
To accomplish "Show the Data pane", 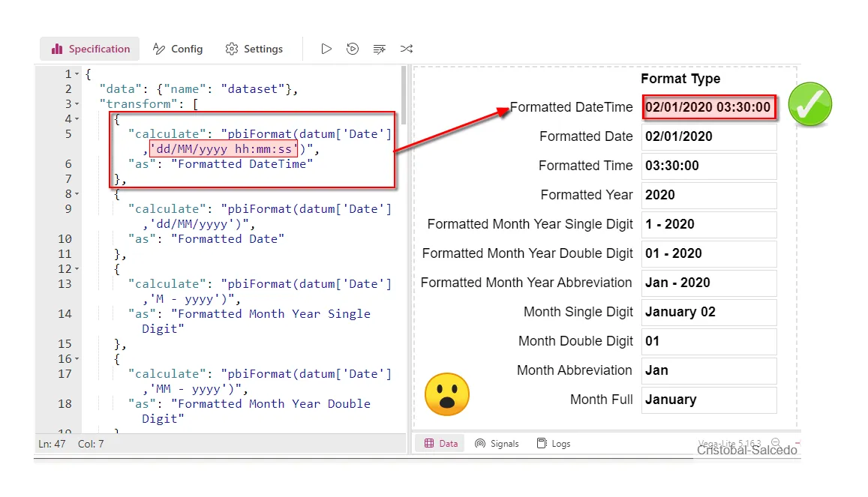I will [440, 443].
